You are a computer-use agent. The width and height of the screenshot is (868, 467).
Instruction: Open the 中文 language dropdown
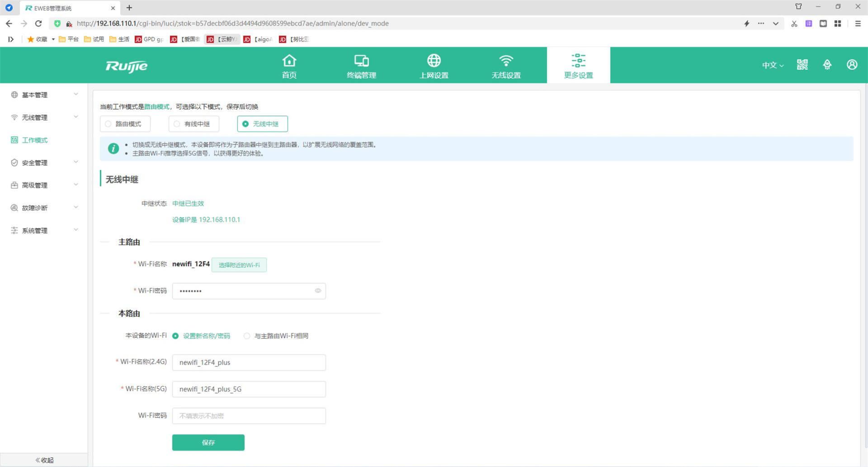pos(772,65)
